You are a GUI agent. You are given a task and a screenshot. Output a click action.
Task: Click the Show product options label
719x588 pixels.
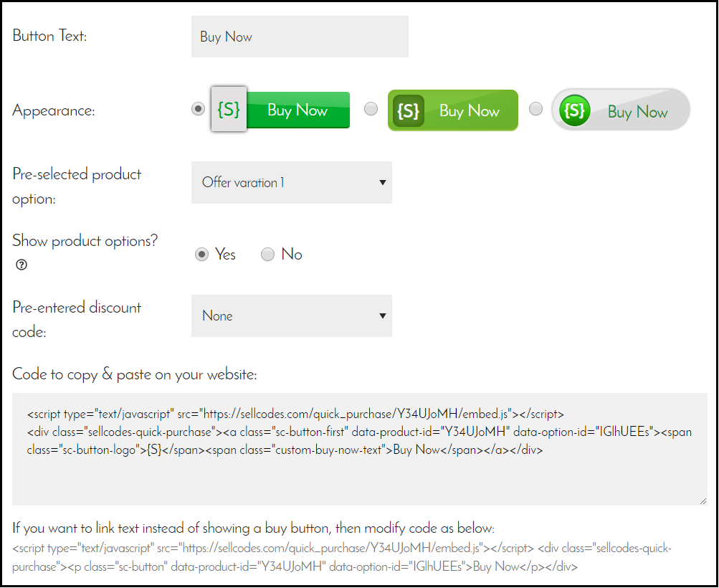[x=85, y=241]
